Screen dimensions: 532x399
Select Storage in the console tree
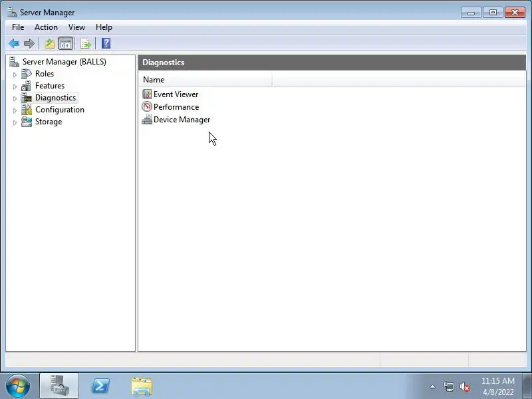[x=49, y=122]
